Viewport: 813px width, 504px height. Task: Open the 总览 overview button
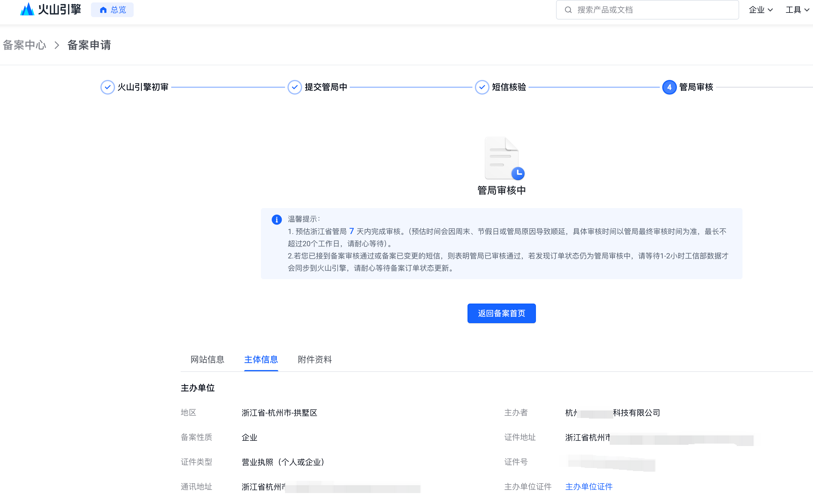tap(112, 10)
